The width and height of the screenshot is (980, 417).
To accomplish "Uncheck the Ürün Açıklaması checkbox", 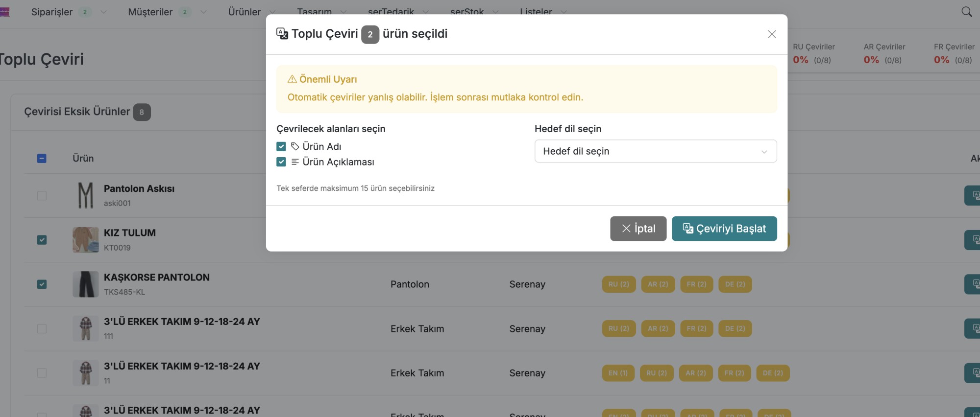I will [281, 162].
